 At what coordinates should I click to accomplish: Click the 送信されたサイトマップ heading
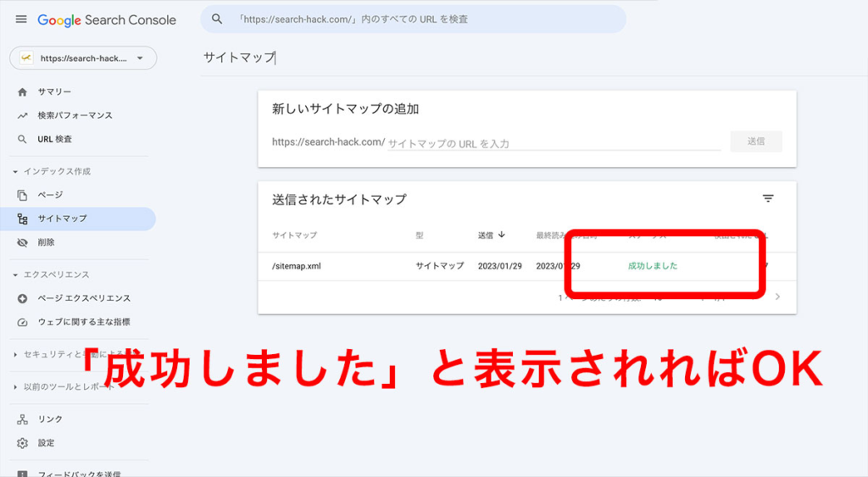pos(339,200)
